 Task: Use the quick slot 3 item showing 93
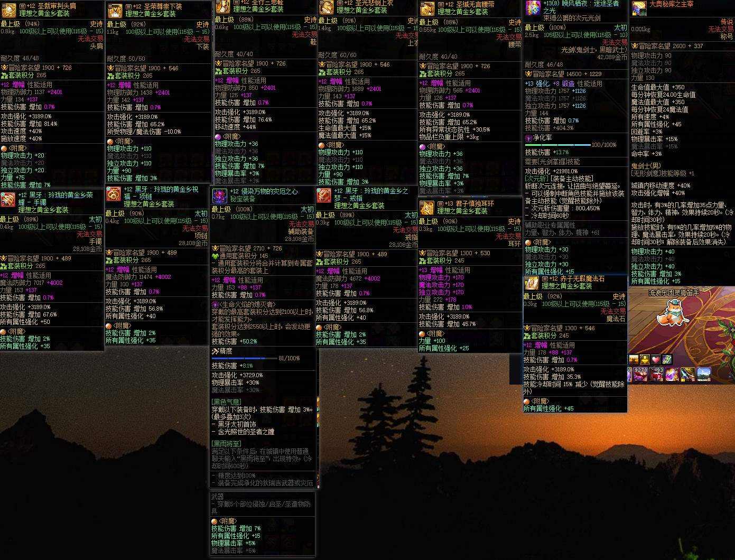[656, 374]
